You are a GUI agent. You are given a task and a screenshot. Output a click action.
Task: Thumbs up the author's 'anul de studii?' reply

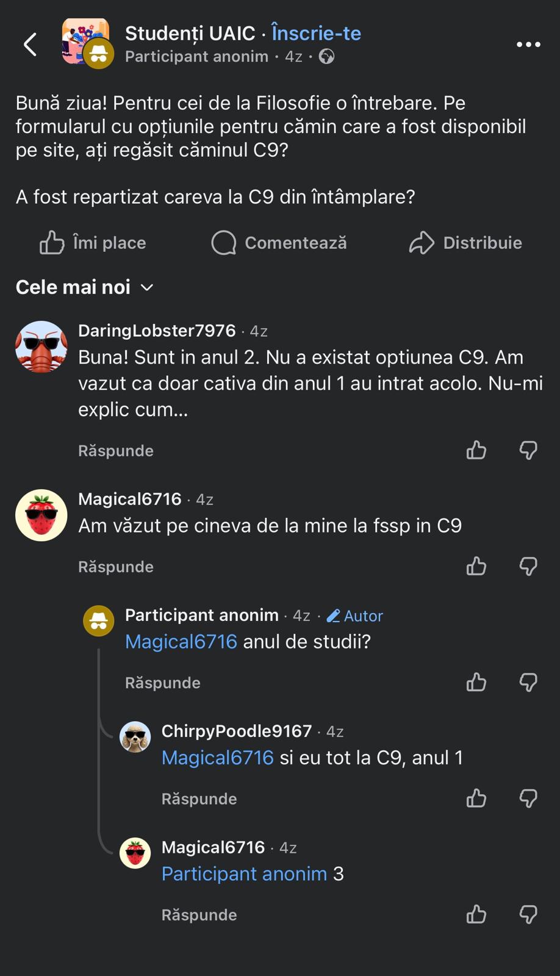click(x=476, y=682)
